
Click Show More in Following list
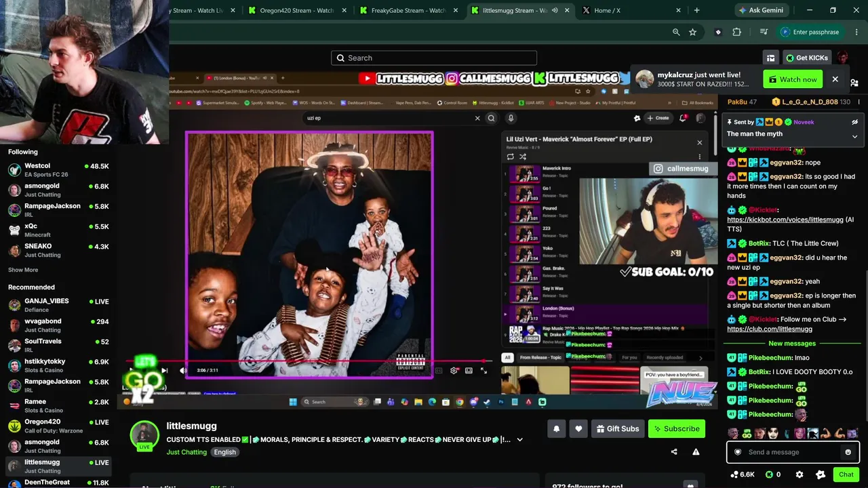(23, 270)
